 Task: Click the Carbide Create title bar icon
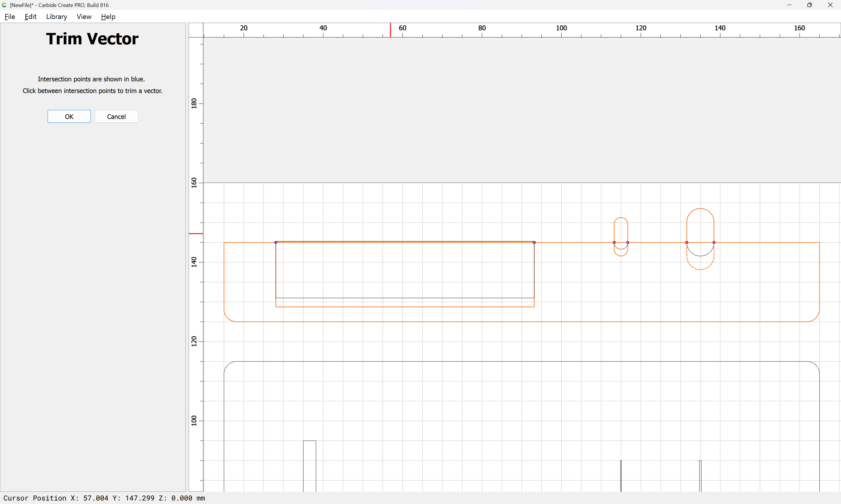pyautogui.click(x=4, y=5)
